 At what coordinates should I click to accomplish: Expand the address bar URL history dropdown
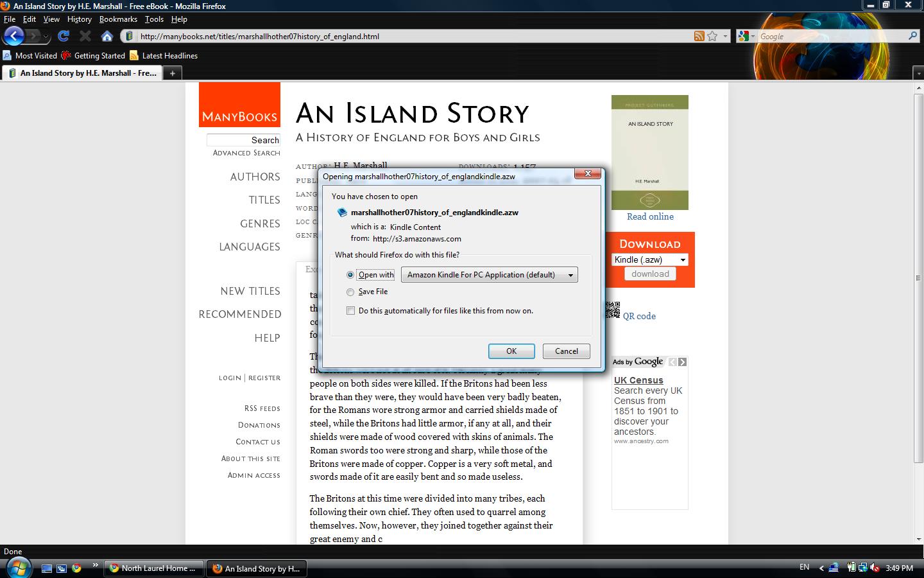[725, 36]
